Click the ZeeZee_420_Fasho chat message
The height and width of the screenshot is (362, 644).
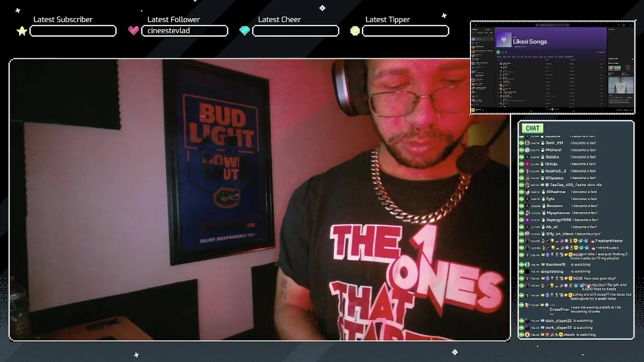[575, 185]
